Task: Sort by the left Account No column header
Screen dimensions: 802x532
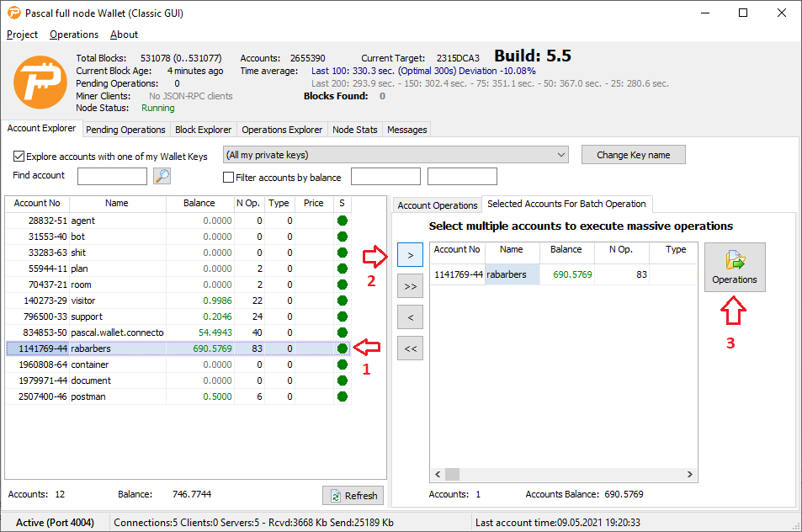Action: 37,203
